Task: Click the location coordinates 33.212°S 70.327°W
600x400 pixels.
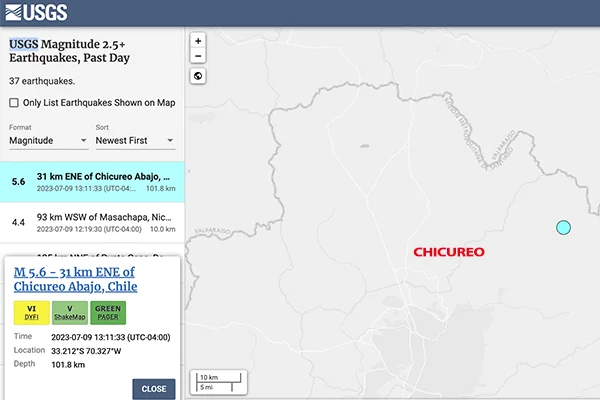Action: [x=86, y=351]
